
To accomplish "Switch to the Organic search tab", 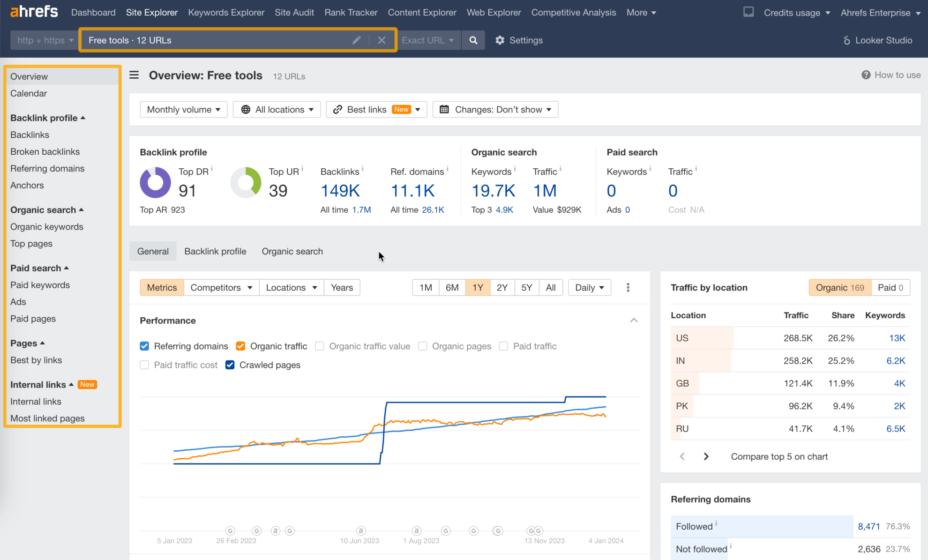I will coord(292,251).
